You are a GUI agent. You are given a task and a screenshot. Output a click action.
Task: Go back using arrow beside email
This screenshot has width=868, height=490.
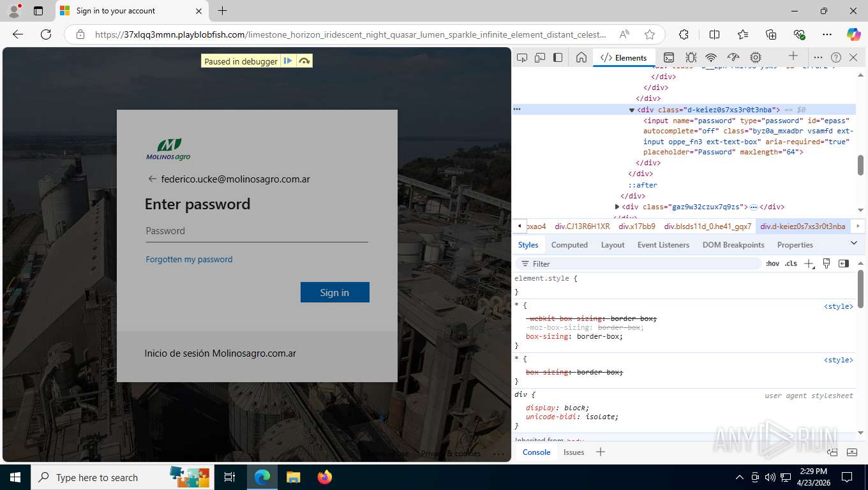tap(152, 179)
